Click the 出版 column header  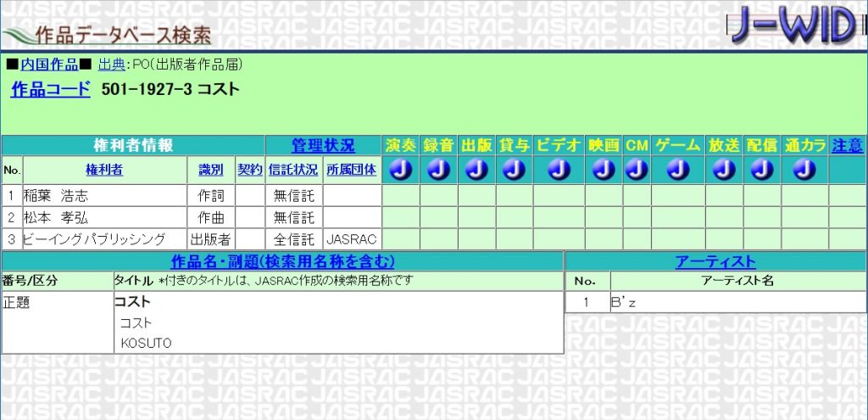pyautogui.click(x=476, y=146)
